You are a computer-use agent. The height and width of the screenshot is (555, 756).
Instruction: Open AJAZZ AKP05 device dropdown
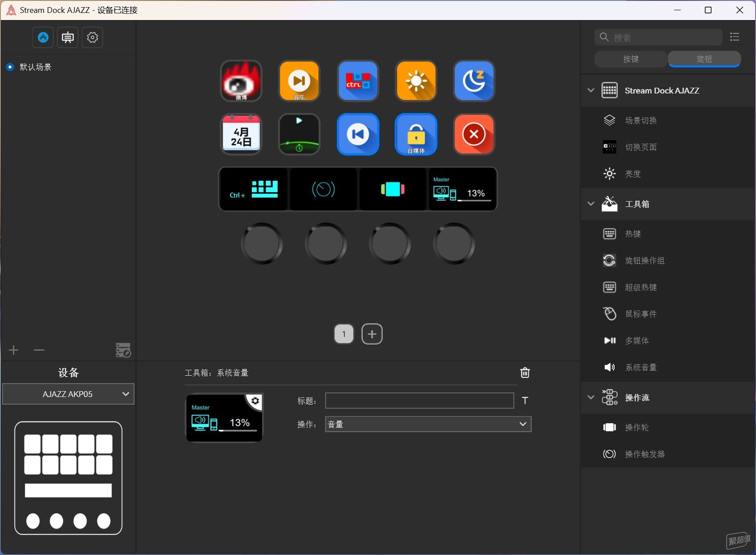pyautogui.click(x=68, y=394)
